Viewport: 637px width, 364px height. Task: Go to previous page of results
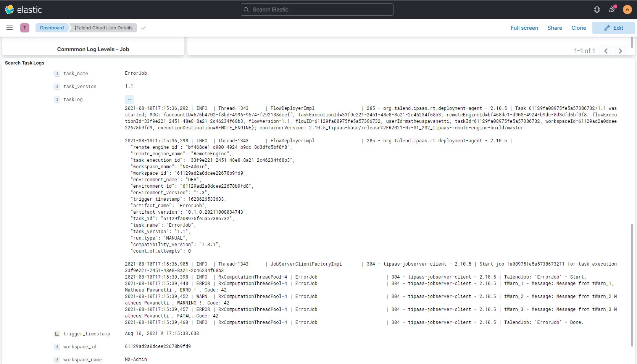(606, 51)
